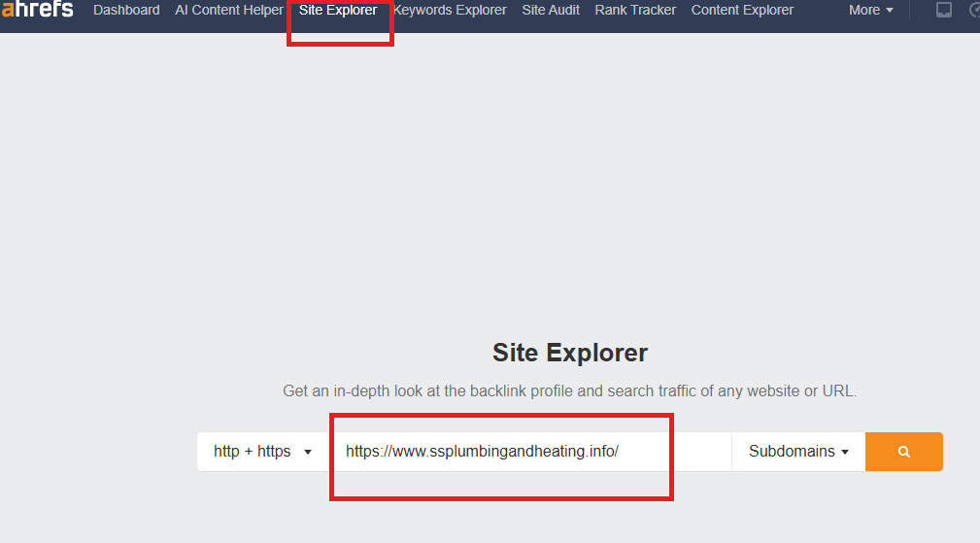Open the notifications inbox icon
The width and height of the screenshot is (980, 543).
point(943,11)
